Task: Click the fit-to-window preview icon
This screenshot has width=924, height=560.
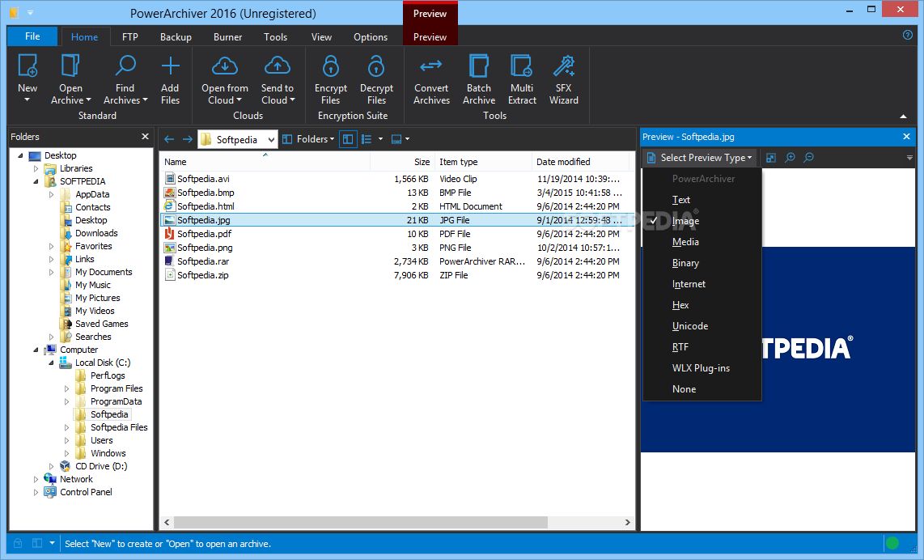Action: [x=771, y=157]
